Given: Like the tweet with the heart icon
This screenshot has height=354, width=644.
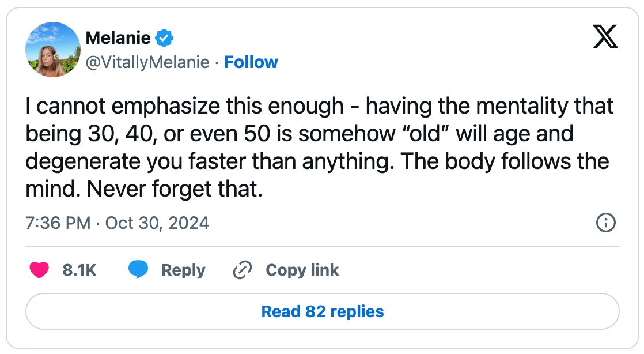Looking at the screenshot, I should pos(39,270).
